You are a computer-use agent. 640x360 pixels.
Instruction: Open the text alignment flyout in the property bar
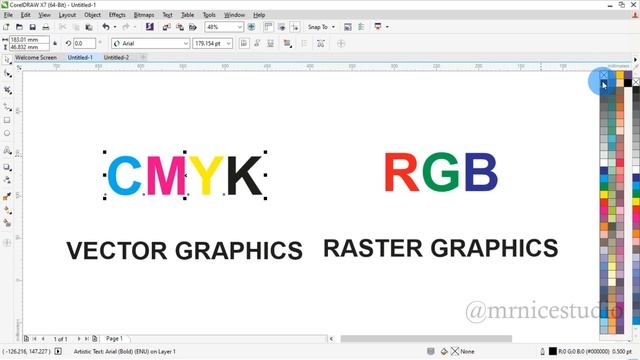(288, 43)
